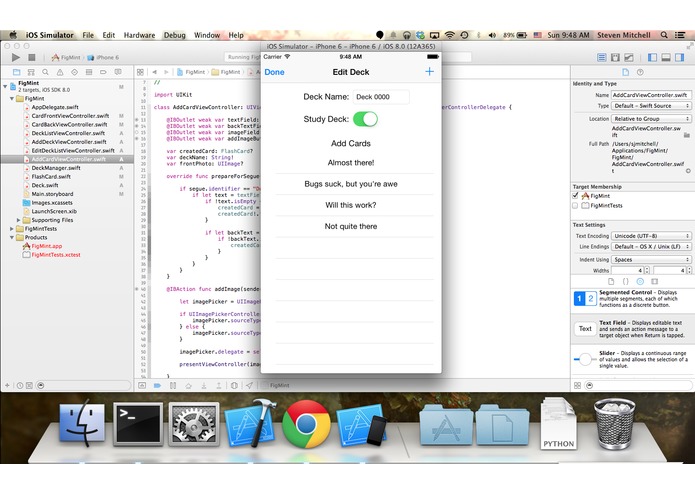Open the Line Endings dropdown
Viewport: 695px width, 494px height.
pyautogui.click(x=651, y=246)
